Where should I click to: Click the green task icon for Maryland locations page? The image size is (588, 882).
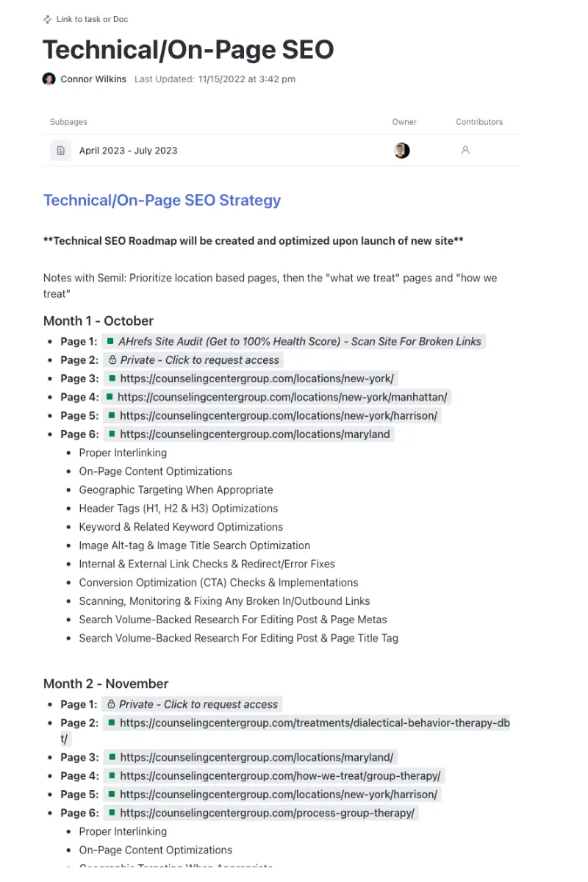(x=111, y=434)
